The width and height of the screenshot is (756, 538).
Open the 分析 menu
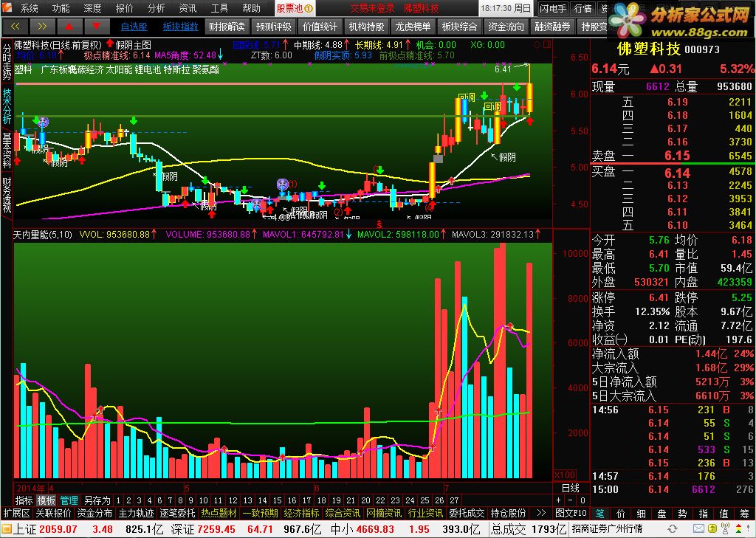pyautogui.click(x=157, y=8)
